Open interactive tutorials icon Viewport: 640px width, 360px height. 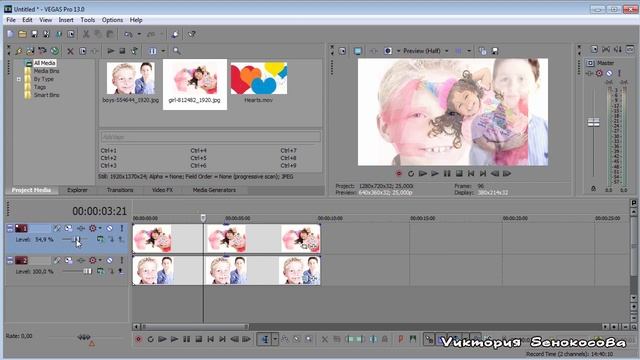click(x=175, y=34)
